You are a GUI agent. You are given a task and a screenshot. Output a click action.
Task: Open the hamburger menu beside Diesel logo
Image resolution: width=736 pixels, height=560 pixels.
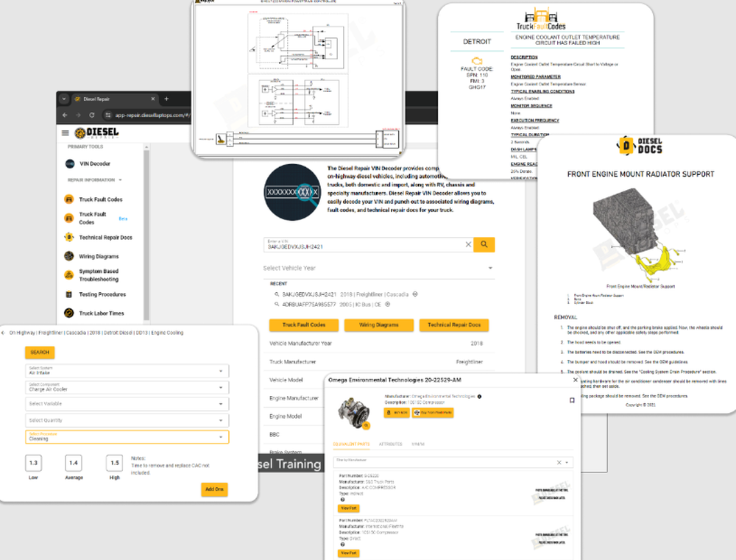click(x=66, y=133)
